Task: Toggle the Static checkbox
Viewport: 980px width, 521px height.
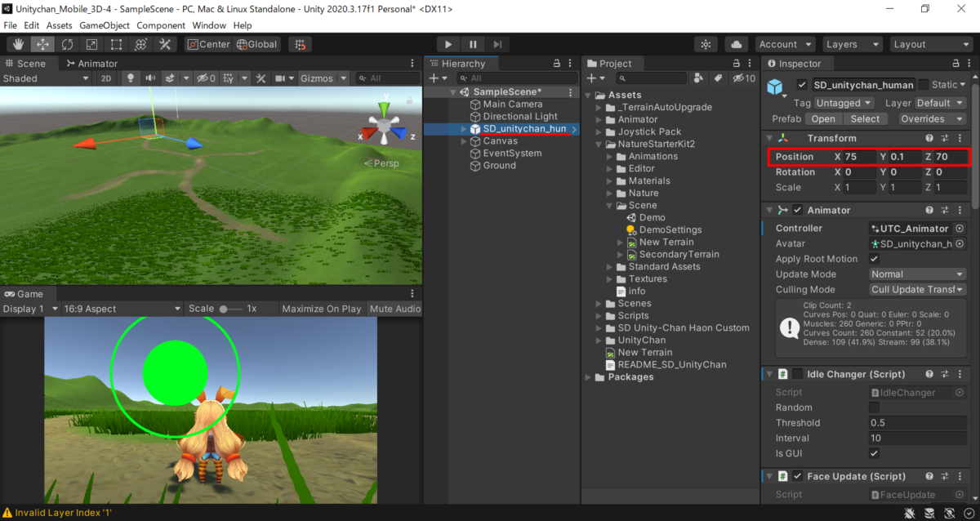Action: pyautogui.click(x=924, y=85)
